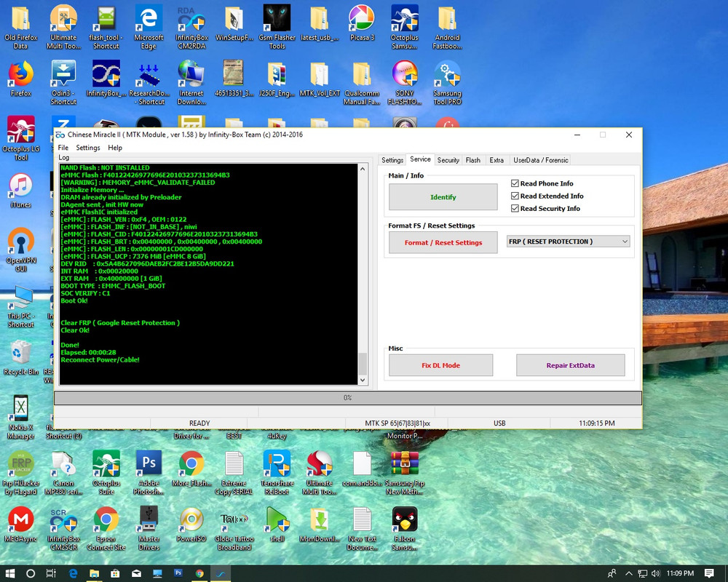Screen dimensions: 728x582
Task: Open Octoplus Samsung desktop shortcut
Action: click(x=404, y=27)
